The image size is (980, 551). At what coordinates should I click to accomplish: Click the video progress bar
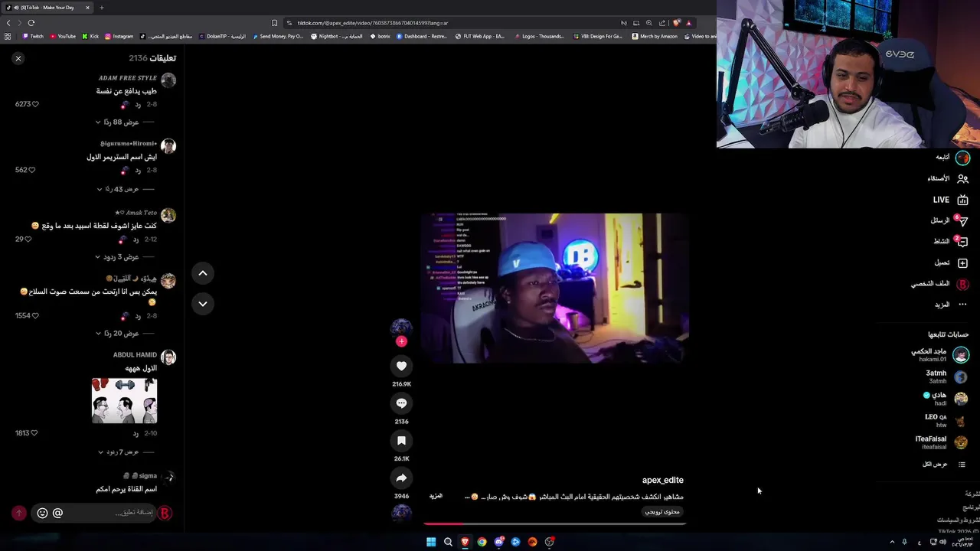[x=555, y=524]
